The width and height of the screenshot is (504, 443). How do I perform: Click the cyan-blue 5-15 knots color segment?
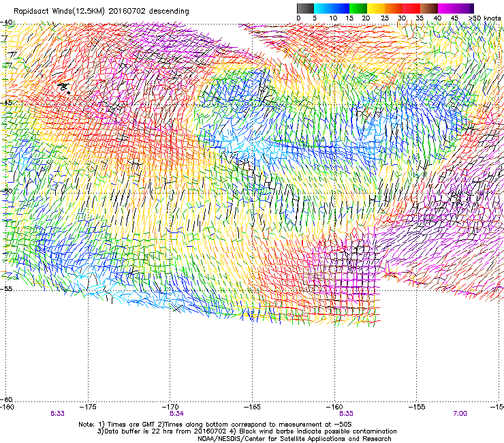click(x=332, y=8)
